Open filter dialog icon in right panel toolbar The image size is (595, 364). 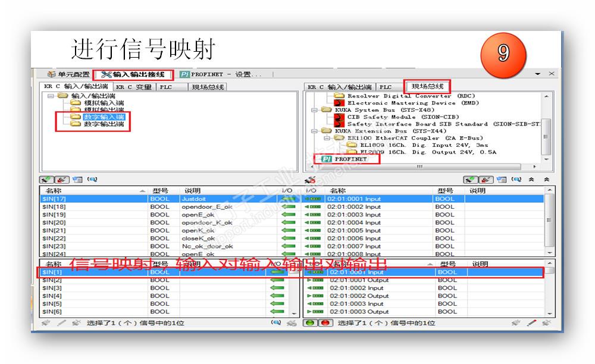(x=501, y=180)
